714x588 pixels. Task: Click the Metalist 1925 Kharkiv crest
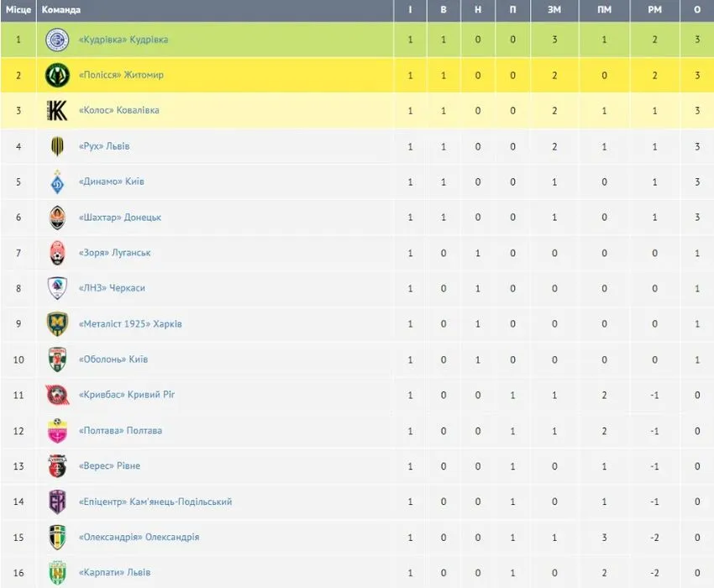pyautogui.click(x=57, y=324)
